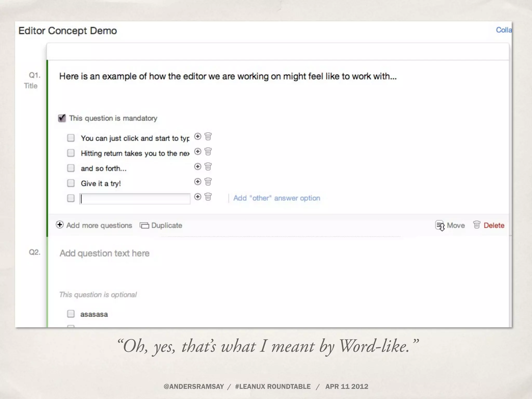
Task: Check the 'Give it a try!' checkbox
Action: click(71, 183)
